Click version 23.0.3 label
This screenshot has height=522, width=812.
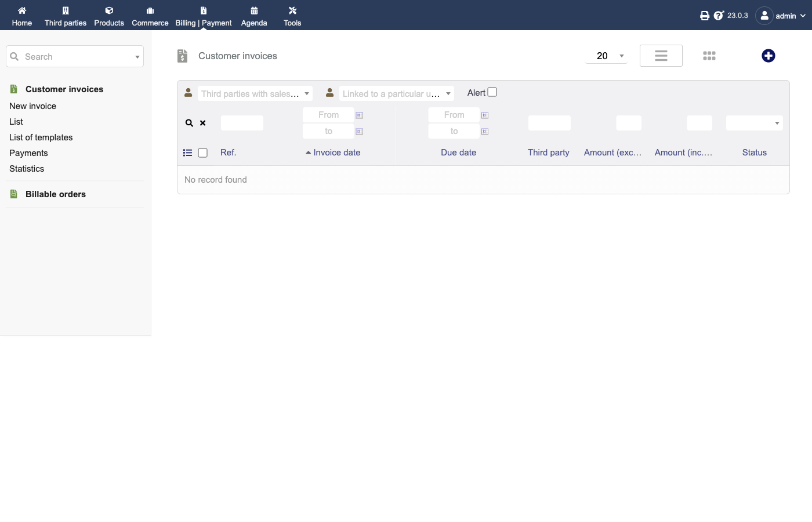pos(738,16)
